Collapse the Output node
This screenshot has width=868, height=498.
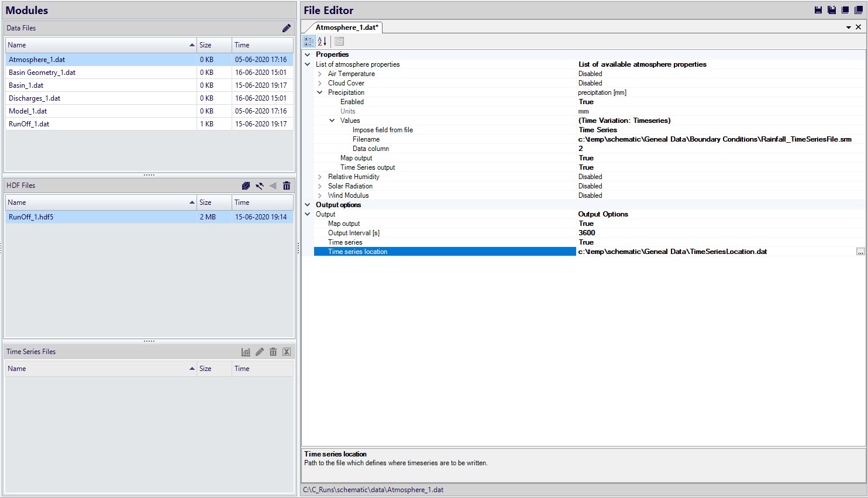[x=308, y=214]
